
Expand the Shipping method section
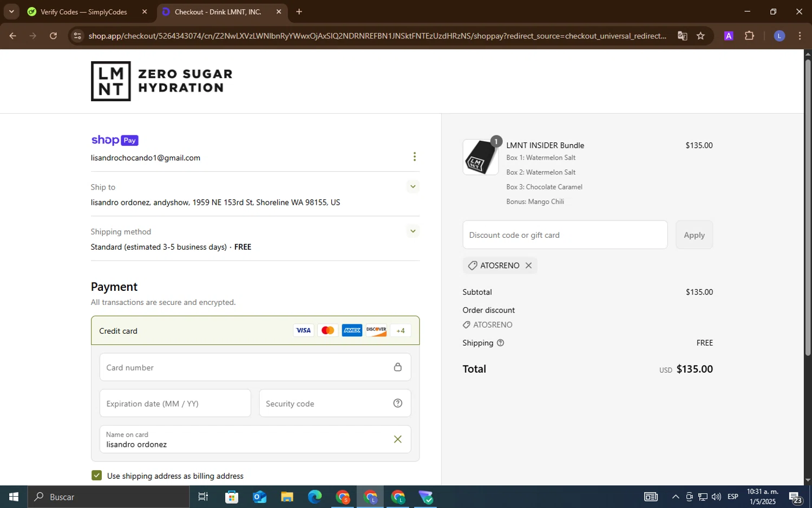413,231
